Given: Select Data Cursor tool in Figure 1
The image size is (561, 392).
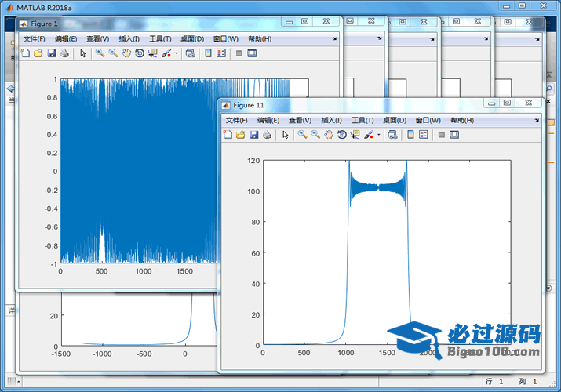Looking at the screenshot, I should 153,53.
